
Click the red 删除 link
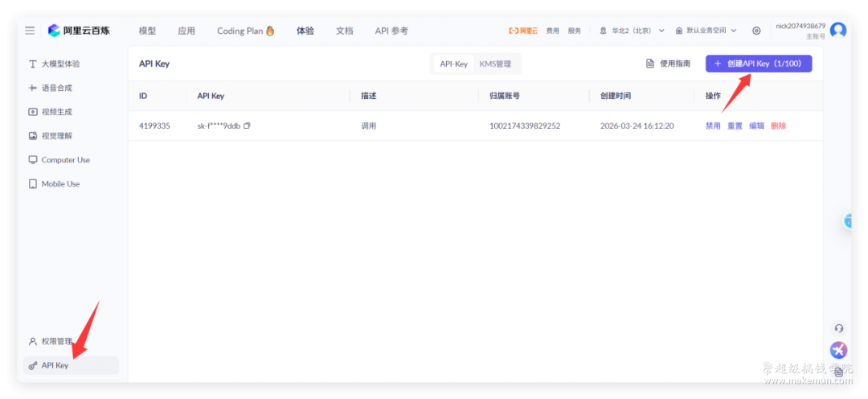click(x=778, y=125)
